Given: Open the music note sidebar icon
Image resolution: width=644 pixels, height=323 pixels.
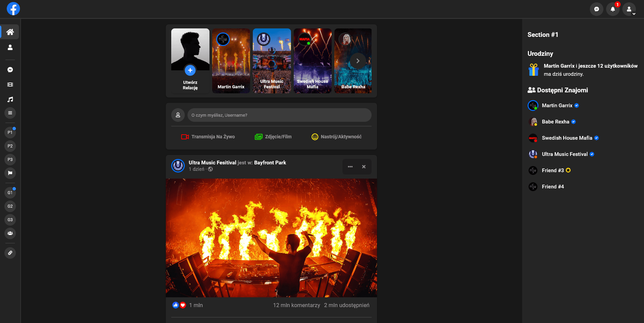Looking at the screenshot, I should pyautogui.click(x=10, y=99).
